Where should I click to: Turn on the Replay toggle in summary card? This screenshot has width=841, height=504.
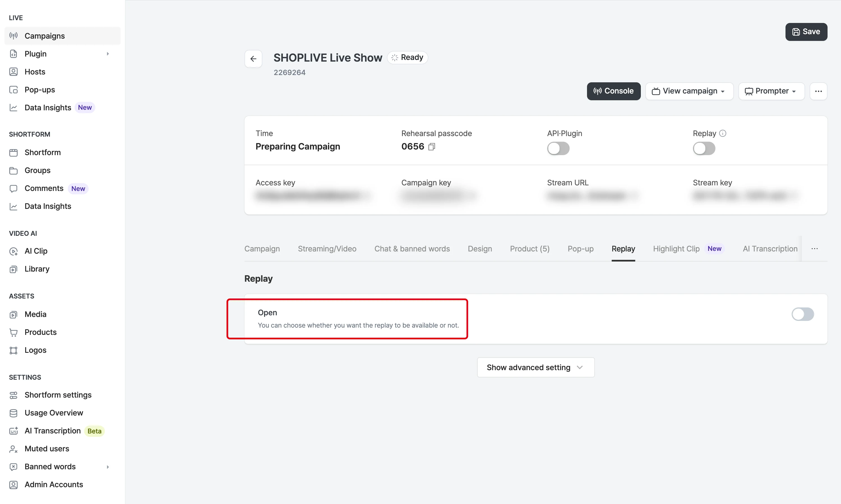704,148
